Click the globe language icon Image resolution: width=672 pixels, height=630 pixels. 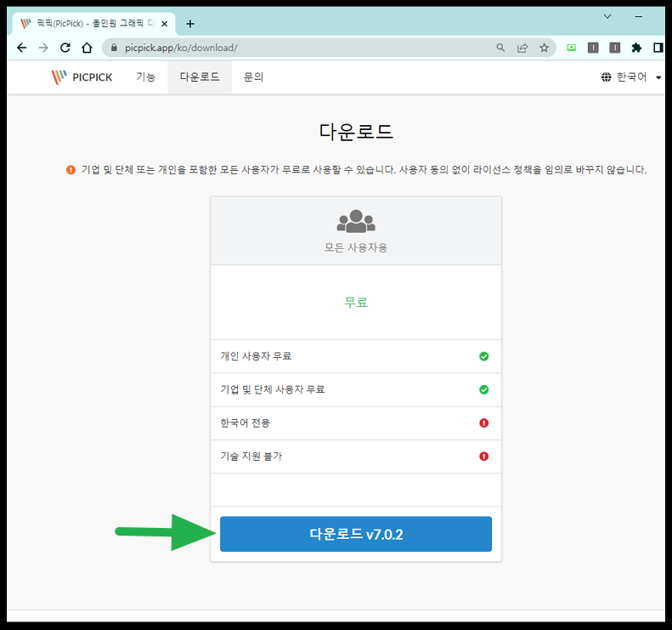pyautogui.click(x=606, y=77)
